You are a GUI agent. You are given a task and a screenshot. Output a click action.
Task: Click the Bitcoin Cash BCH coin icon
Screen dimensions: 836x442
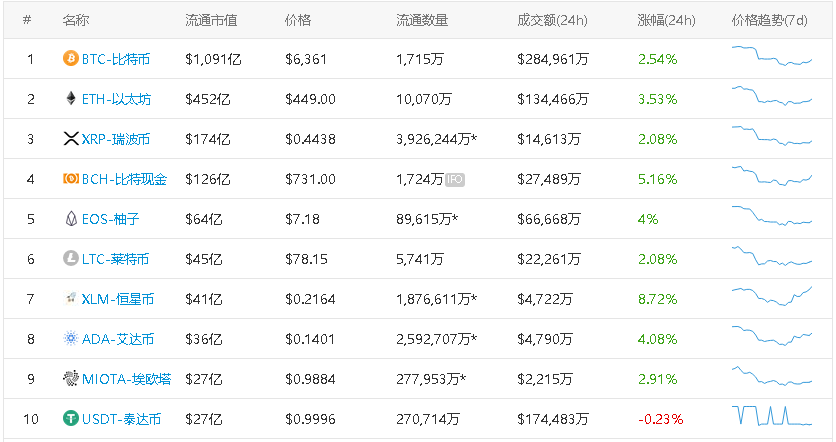tap(70, 179)
